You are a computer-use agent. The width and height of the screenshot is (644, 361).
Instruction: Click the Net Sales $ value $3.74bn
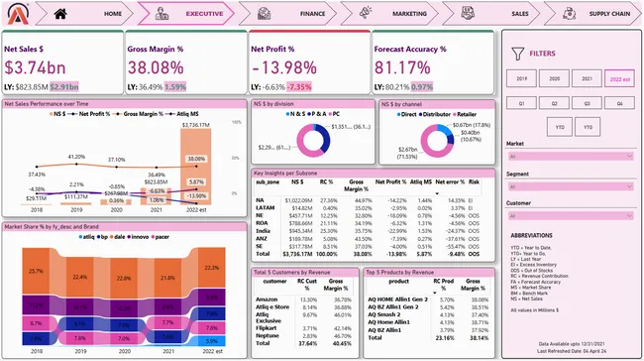tap(35, 67)
